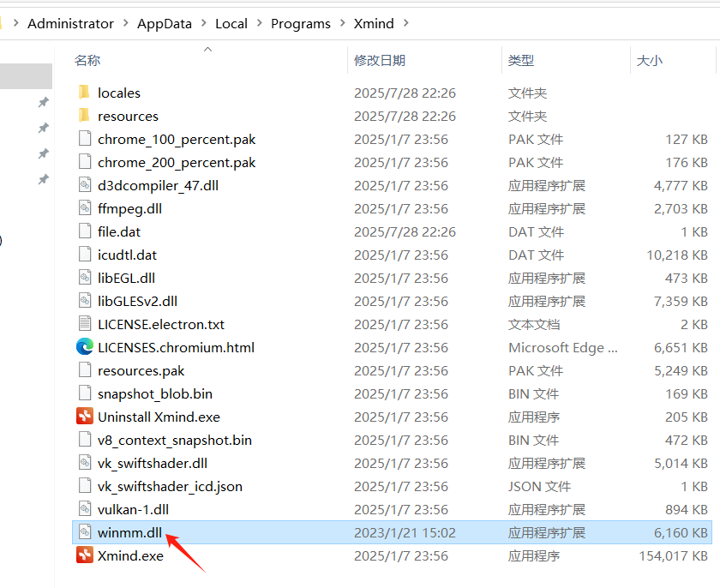Select the file name libGLESv2.dll

(137, 301)
